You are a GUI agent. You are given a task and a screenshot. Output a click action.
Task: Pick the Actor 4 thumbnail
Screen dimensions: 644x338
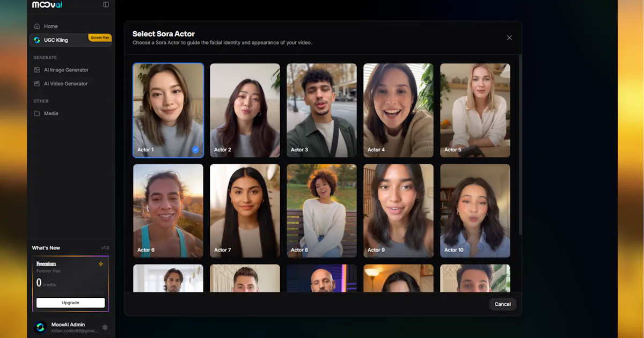click(x=398, y=111)
